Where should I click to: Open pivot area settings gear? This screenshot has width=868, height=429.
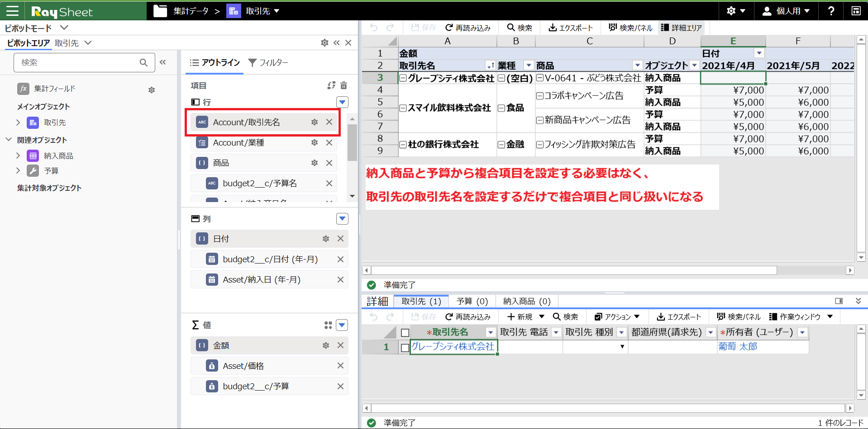[324, 43]
